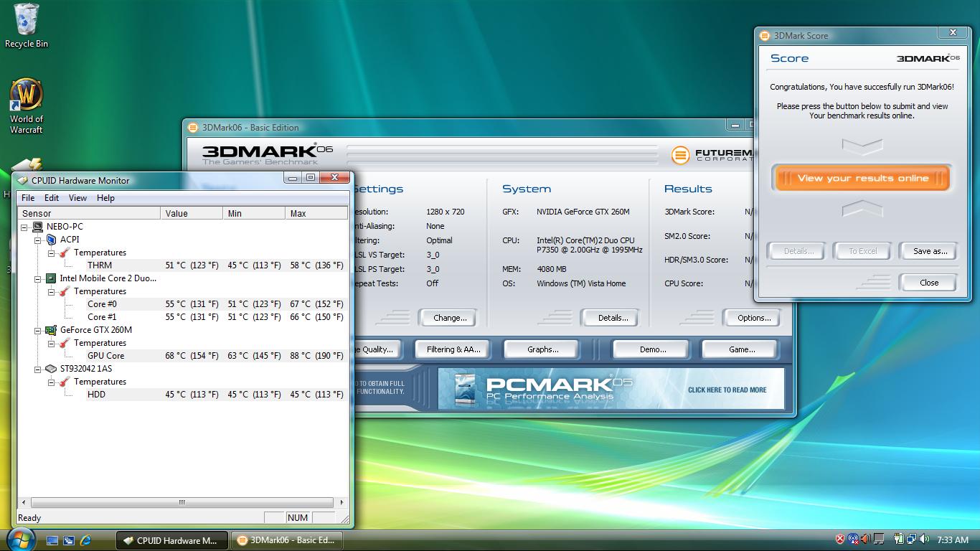
Task: Collapse the ST932042 1AS node
Action: [38, 369]
